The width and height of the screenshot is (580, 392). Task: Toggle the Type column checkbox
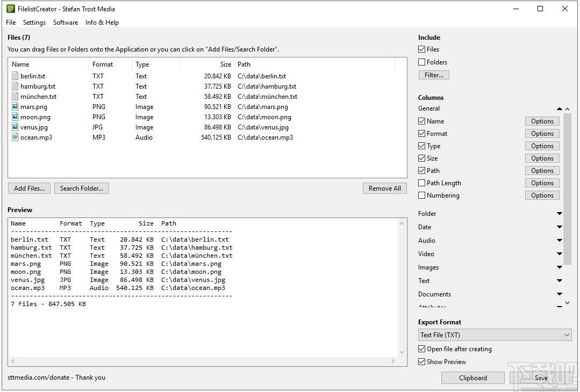421,146
